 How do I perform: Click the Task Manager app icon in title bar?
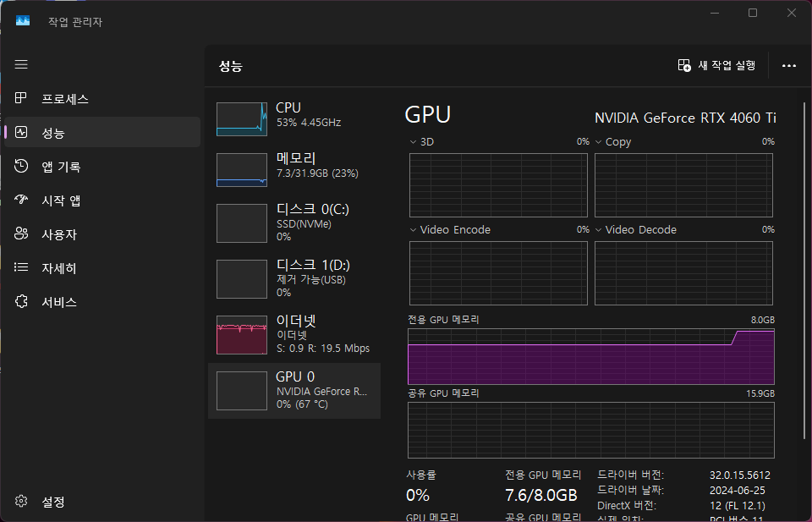(23, 20)
